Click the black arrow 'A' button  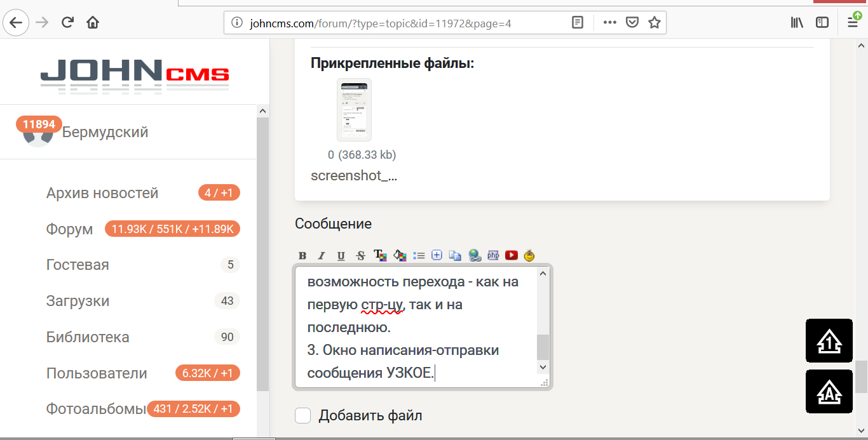click(829, 392)
